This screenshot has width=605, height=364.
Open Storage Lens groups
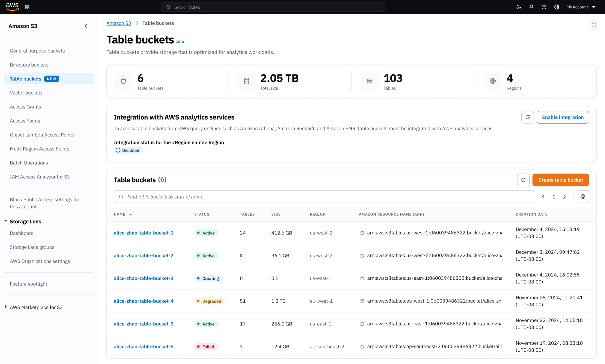(x=32, y=247)
